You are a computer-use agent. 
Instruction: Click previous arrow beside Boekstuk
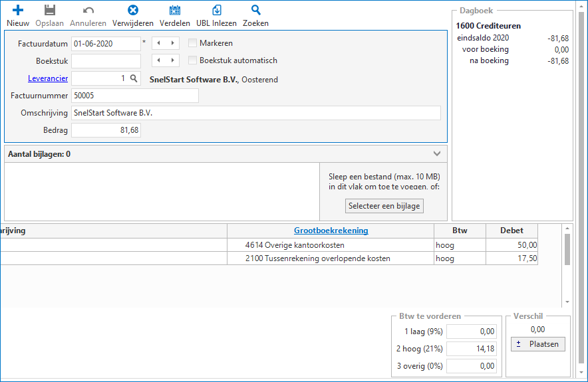click(x=159, y=60)
